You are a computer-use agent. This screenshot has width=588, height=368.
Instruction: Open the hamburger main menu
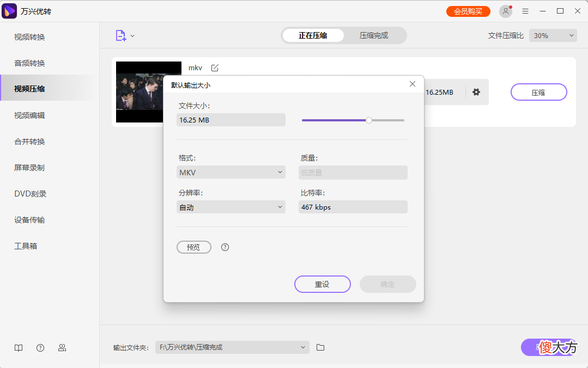click(525, 11)
